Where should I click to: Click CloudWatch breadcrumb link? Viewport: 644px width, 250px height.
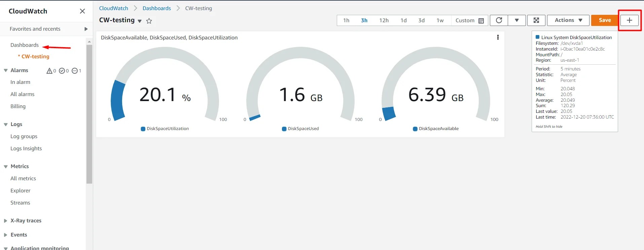(x=113, y=8)
